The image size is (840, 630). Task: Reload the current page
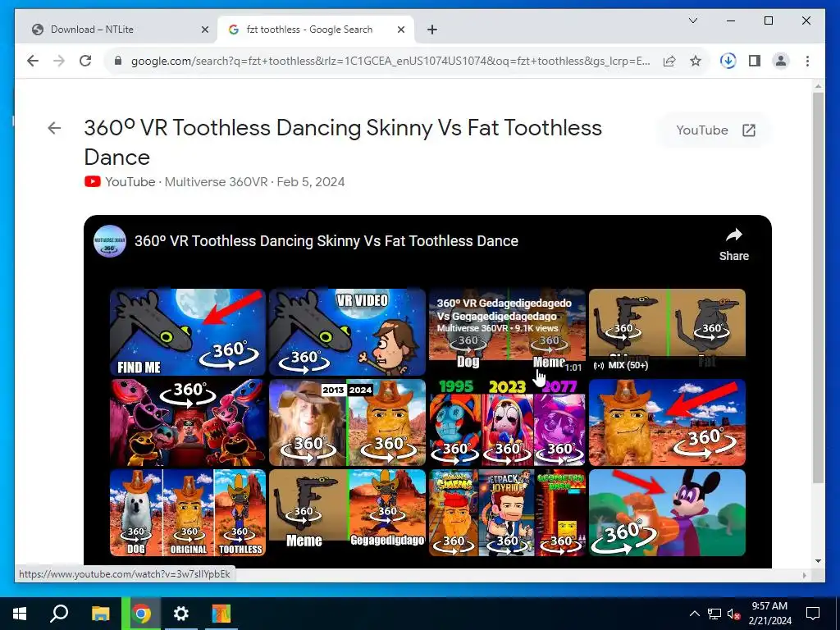pyautogui.click(x=85, y=61)
